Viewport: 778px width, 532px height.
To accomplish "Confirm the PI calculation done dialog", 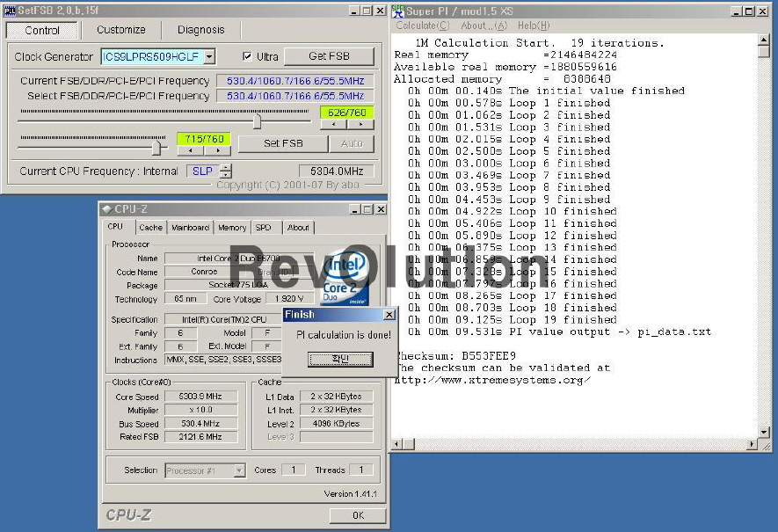I will coord(340,359).
